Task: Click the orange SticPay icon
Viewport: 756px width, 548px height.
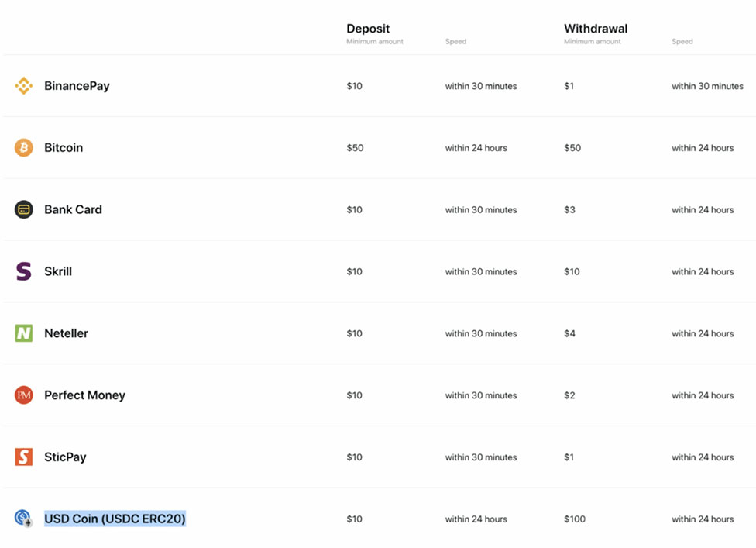Action: (x=24, y=457)
